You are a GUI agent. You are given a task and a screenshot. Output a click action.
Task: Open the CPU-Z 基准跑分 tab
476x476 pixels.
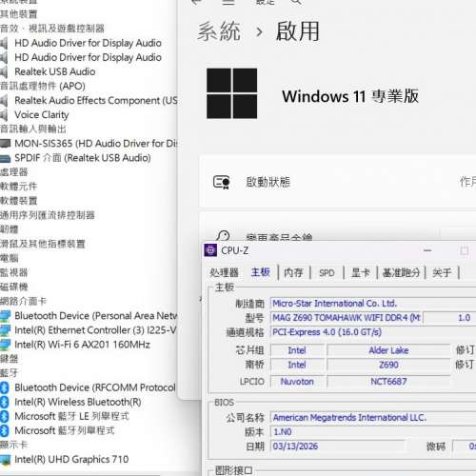(401, 272)
